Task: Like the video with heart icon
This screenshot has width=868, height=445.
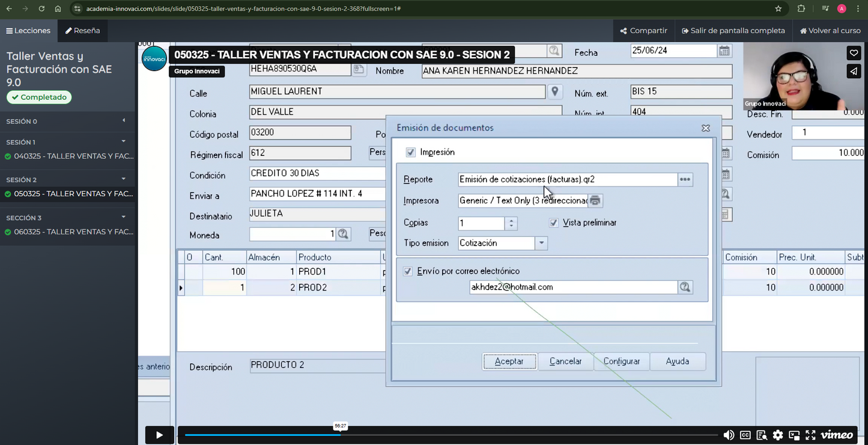Action: [x=854, y=53]
